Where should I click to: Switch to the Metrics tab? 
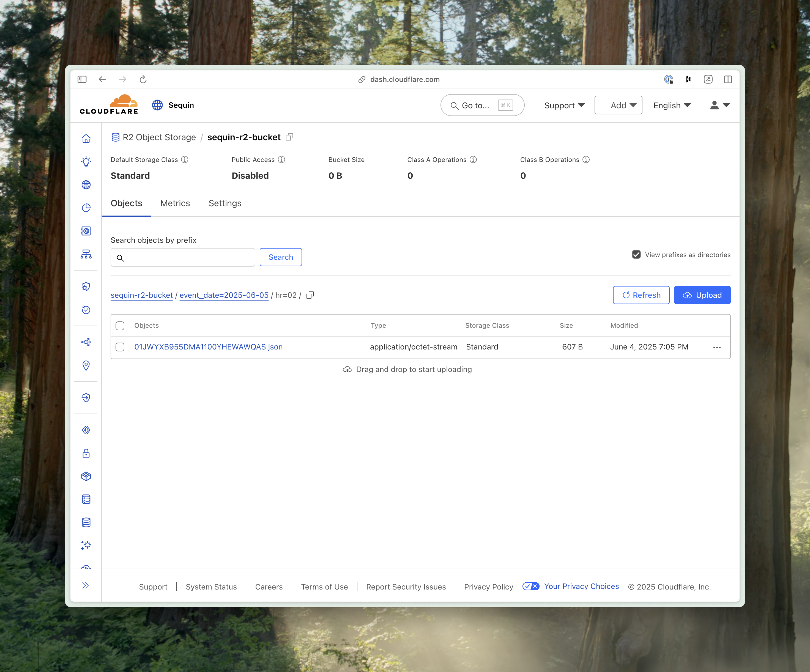click(175, 203)
